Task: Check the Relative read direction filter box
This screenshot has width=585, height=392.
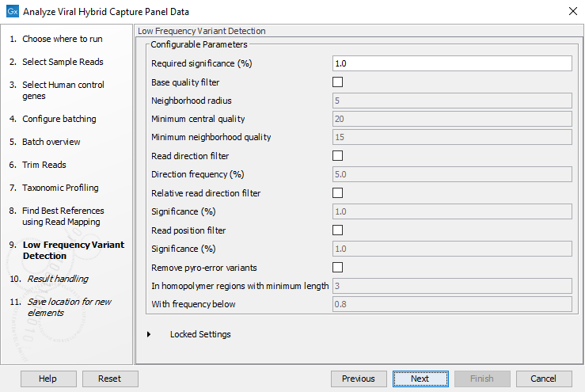Action: pos(338,193)
